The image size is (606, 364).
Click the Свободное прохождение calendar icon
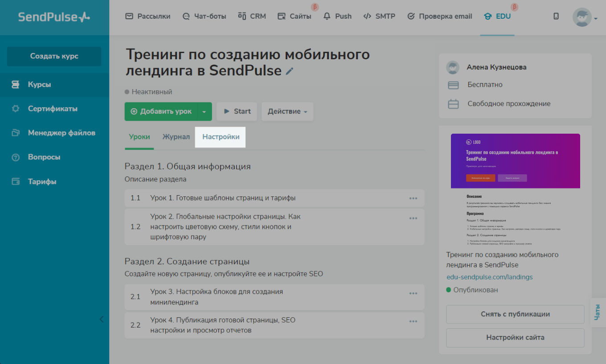click(453, 104)
